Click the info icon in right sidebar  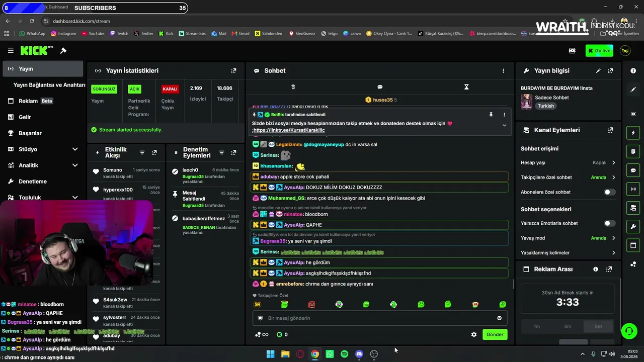[x=633, y=71]
